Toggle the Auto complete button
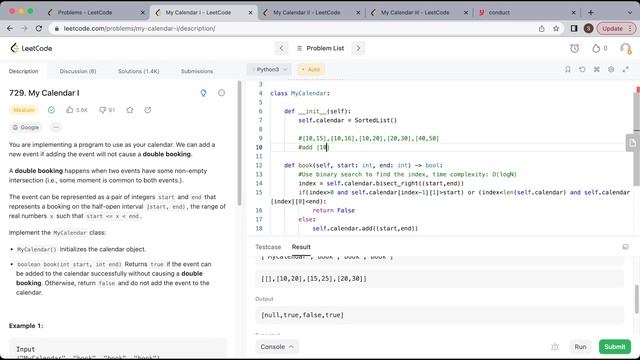 [x=311, y=69]
